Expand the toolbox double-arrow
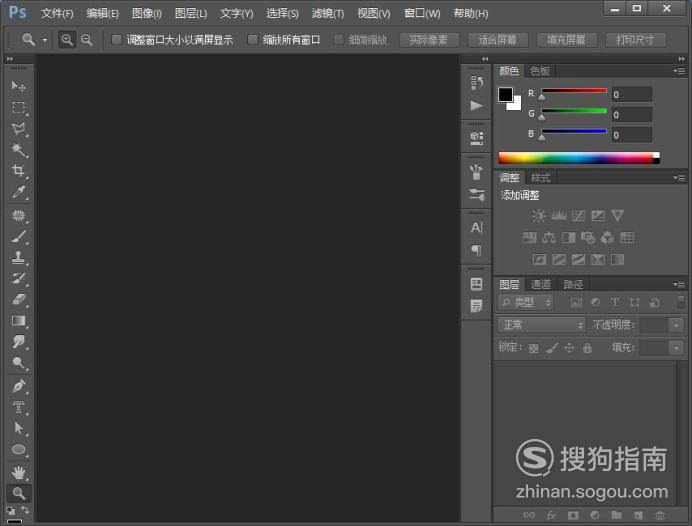Image resolution: width=692 pixels, height=526 pixels. click(x=10, y=59)
